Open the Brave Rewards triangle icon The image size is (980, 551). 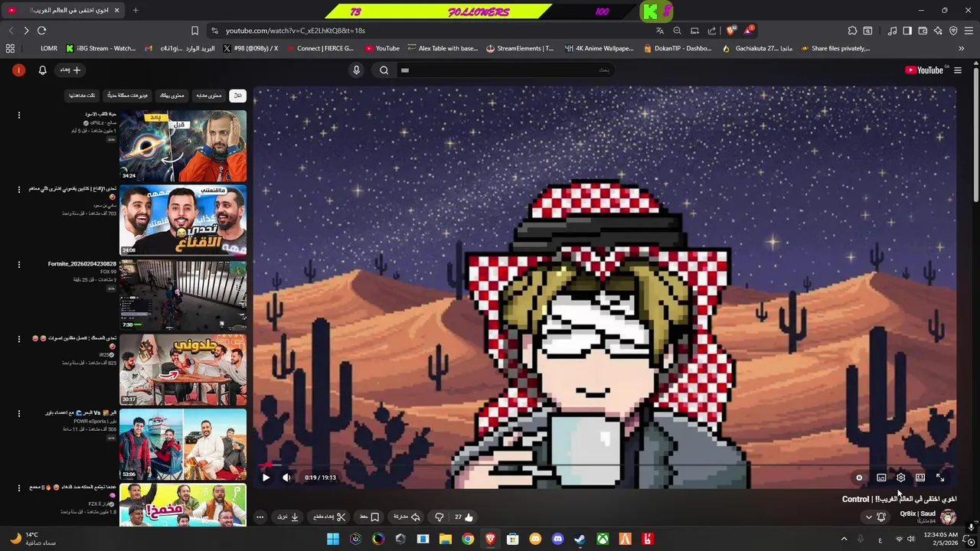(748, 31)
